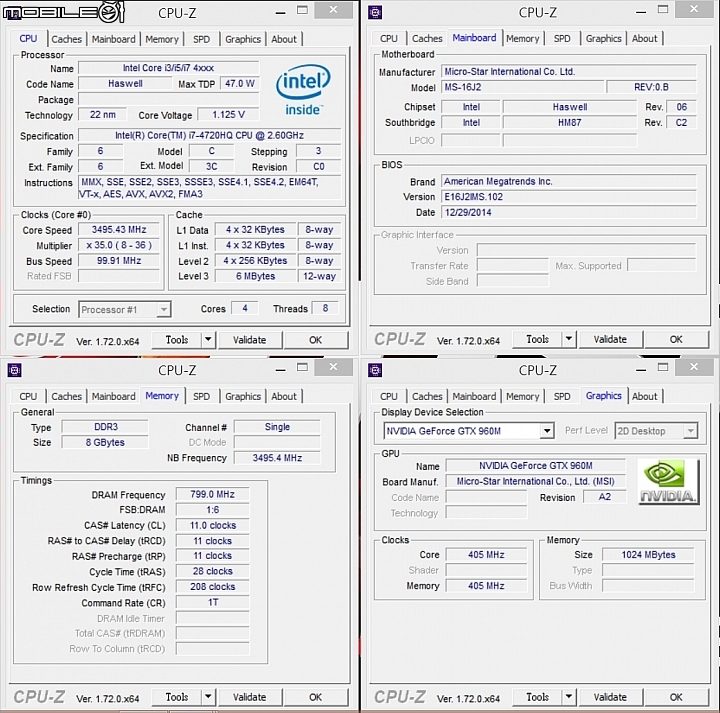This screenshot has width=720, height=713.
Task: Open About tab in Graphics window
Action: point(644,396)
